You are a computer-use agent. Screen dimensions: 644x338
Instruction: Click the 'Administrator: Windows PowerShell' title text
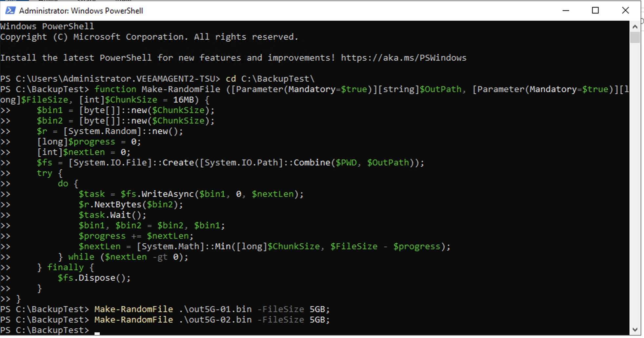pos(81,11)
